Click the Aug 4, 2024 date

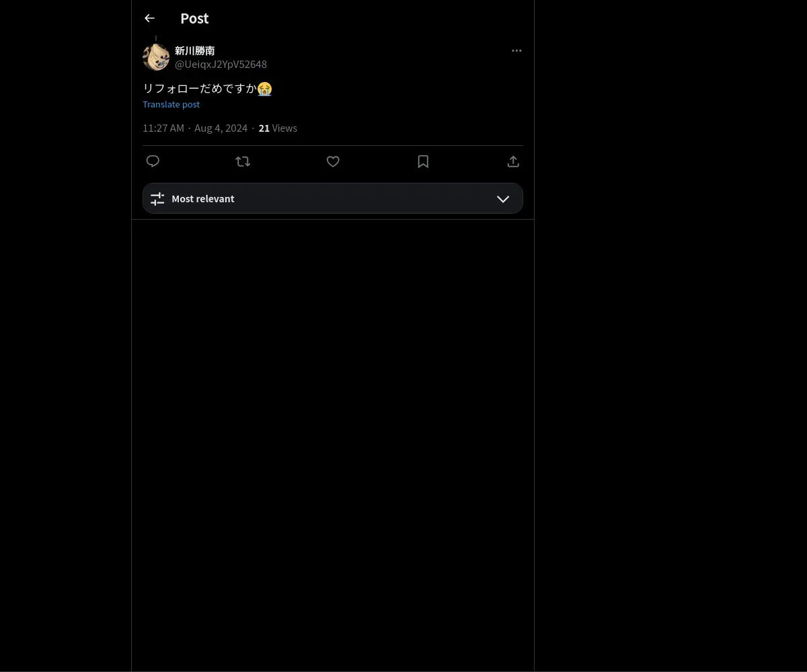[221, 128]
